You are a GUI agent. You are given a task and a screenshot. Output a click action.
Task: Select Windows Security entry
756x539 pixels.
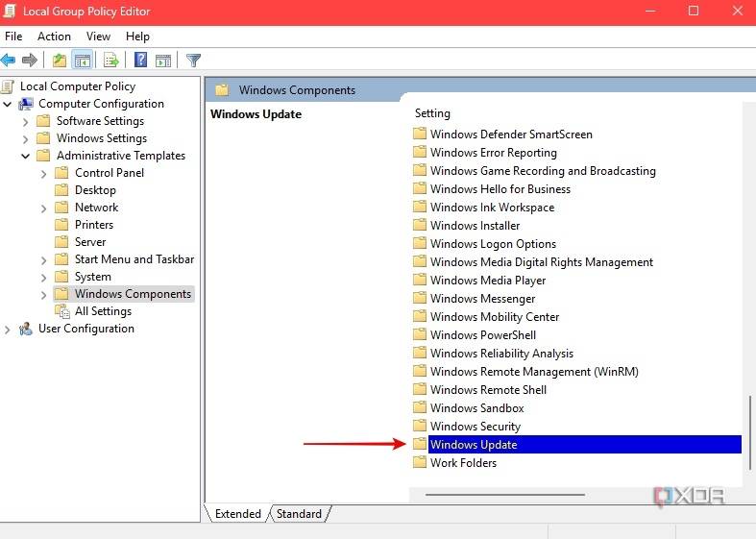475,427
